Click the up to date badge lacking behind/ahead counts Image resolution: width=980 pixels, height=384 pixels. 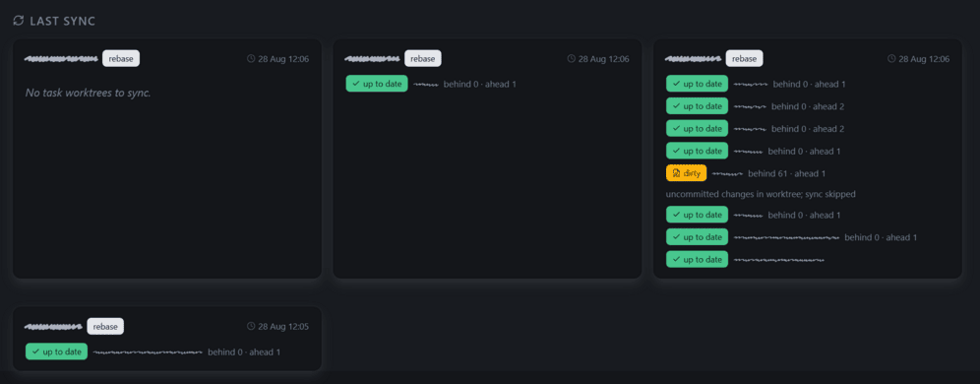tap(697, 259)
